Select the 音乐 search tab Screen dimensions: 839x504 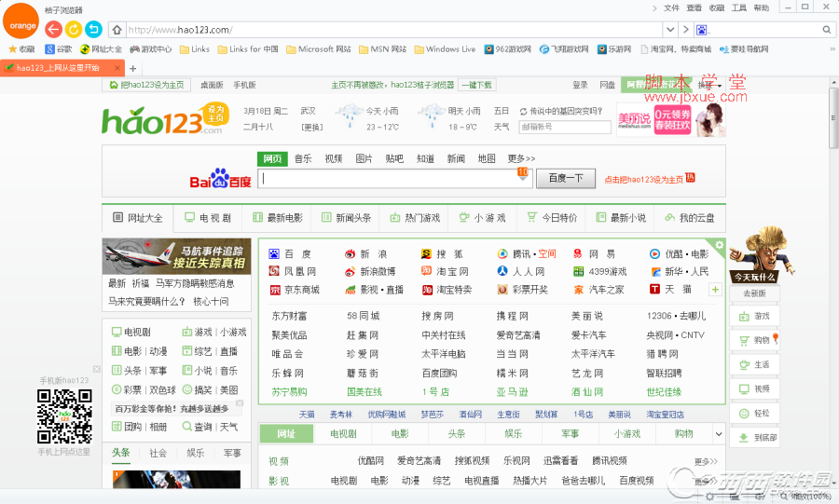pyautogui.click(x=303, y=158)
